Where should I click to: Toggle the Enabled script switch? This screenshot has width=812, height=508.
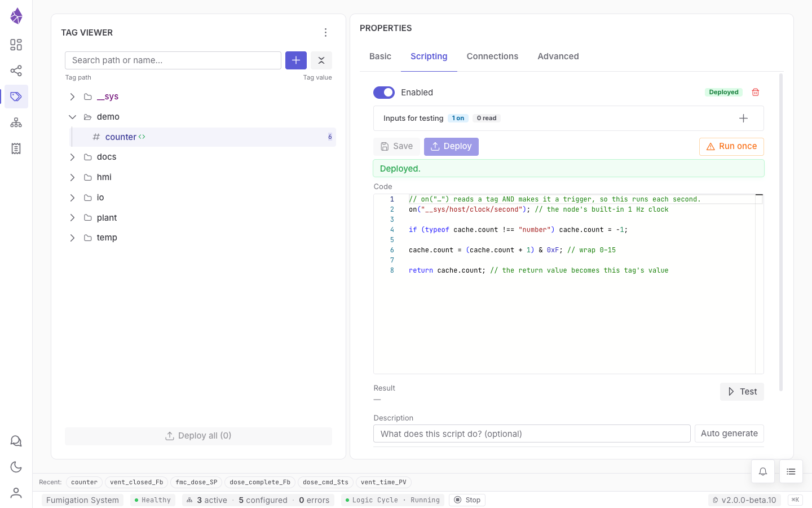[384, 93]
